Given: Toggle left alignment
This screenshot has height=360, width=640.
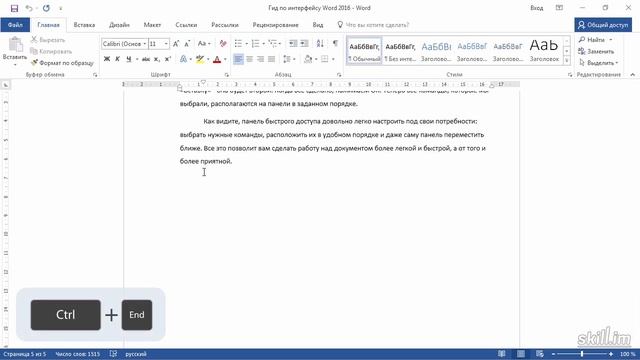Looking at the screenshot, I should tap(238, 59).
